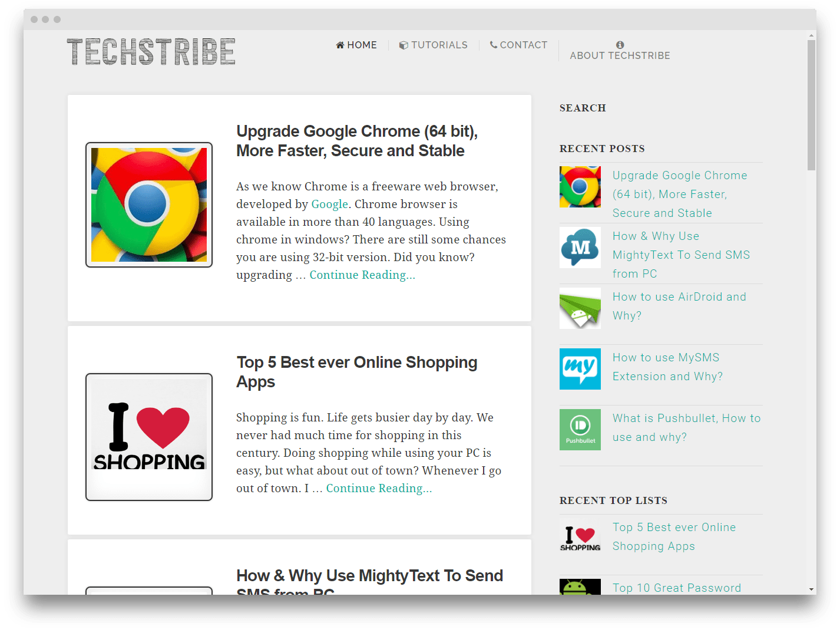Click the info icon above ABOUT TECHSTRIBE
Image resolution: width=840 pixels, height=636 pixels.
(620, 45)
